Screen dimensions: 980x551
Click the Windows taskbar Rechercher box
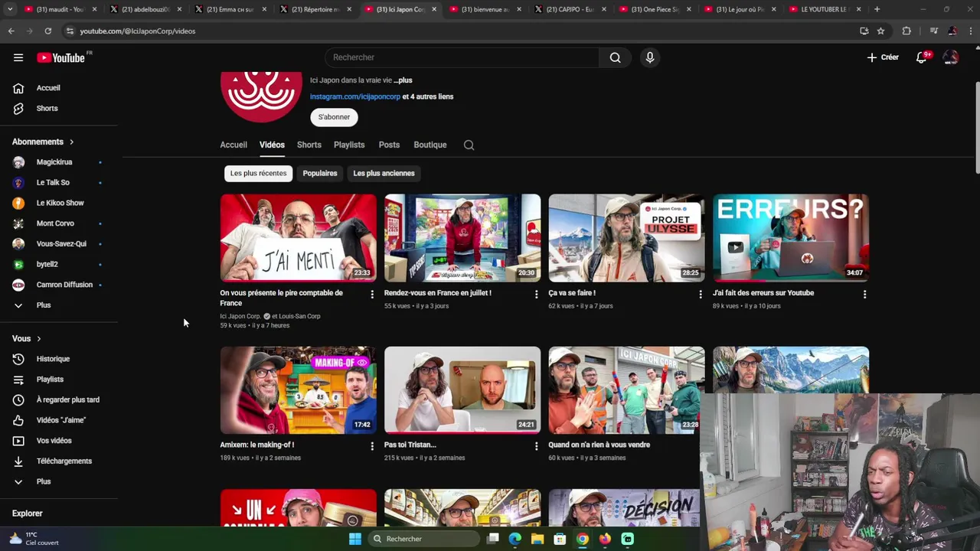(423, 539)
